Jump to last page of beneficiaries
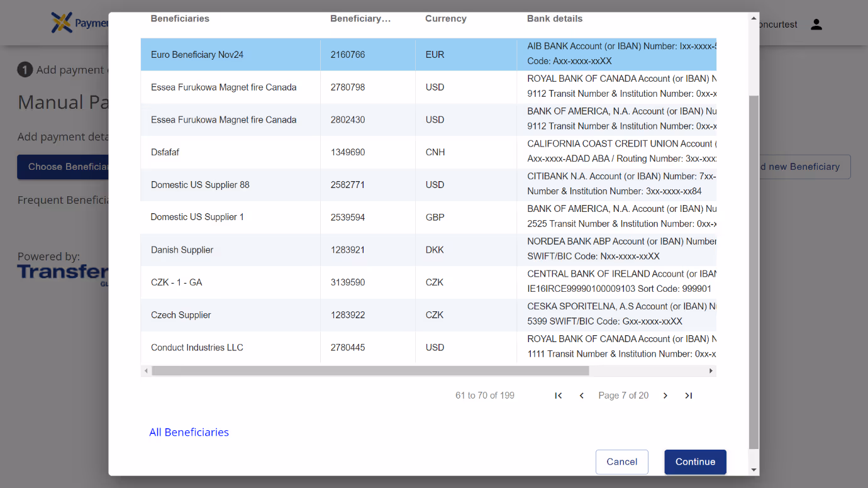Screen dimensions: 868x488 coord(689,396)
